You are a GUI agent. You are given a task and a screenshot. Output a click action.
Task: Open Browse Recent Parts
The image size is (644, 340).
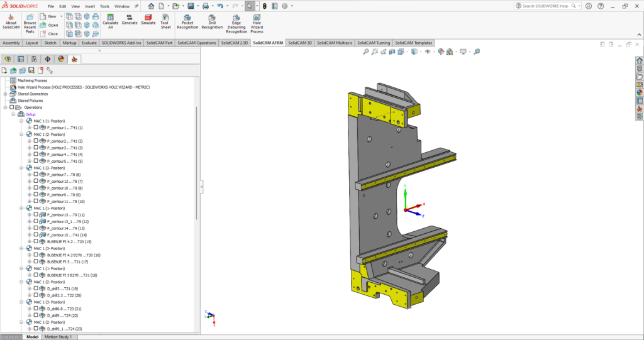tap(30, 25)
